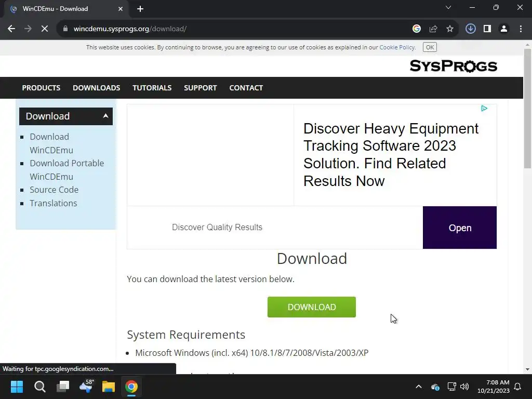Viewport: 532px width, 399px height.
Task: Click the scrollbar up arrow
Action: tap(527, 45)
